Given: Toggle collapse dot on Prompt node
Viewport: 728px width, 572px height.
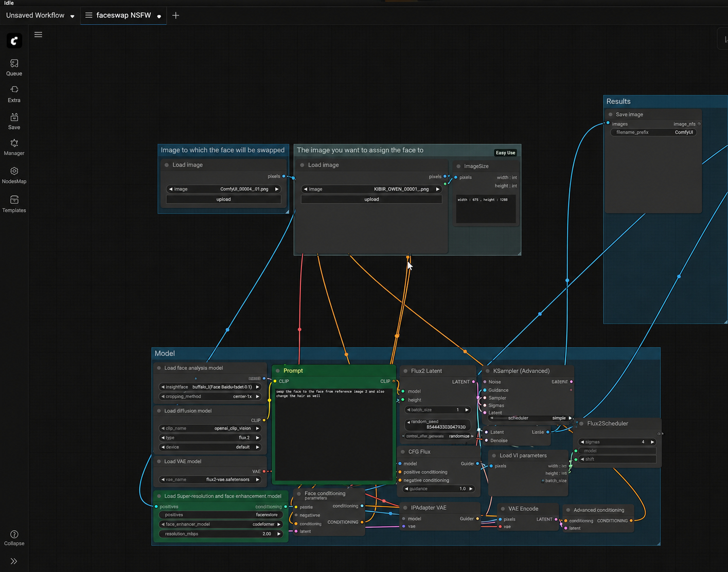Looking at the screenshot, I should (278, 371).
